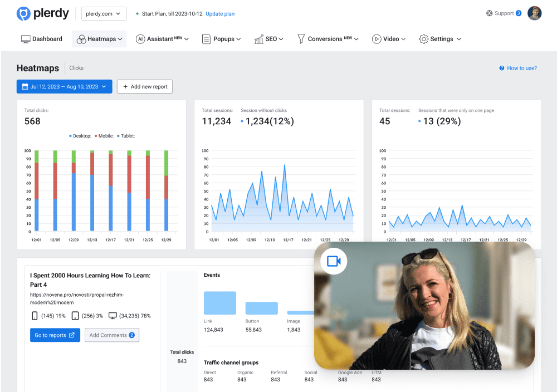Open the plerdy.com site dropdown
Screen dimensions: 557x392
coord(104,13)
